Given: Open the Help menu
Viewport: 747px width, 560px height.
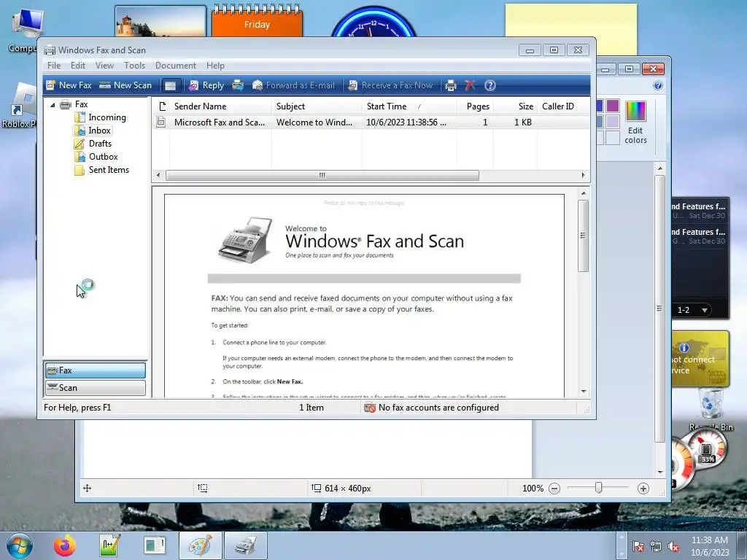Looking at the screenshot, I should coord(215,65).
